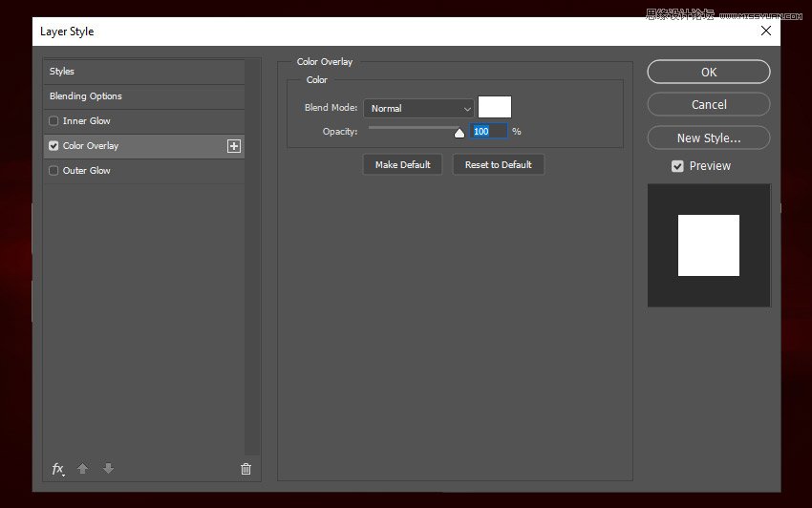Click the move effect down arrow

(108, 469)
